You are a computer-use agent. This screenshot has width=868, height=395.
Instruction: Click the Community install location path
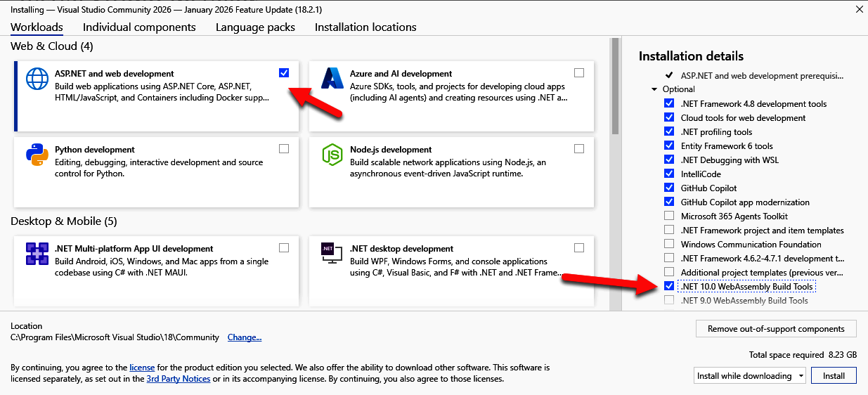point(115,337)
